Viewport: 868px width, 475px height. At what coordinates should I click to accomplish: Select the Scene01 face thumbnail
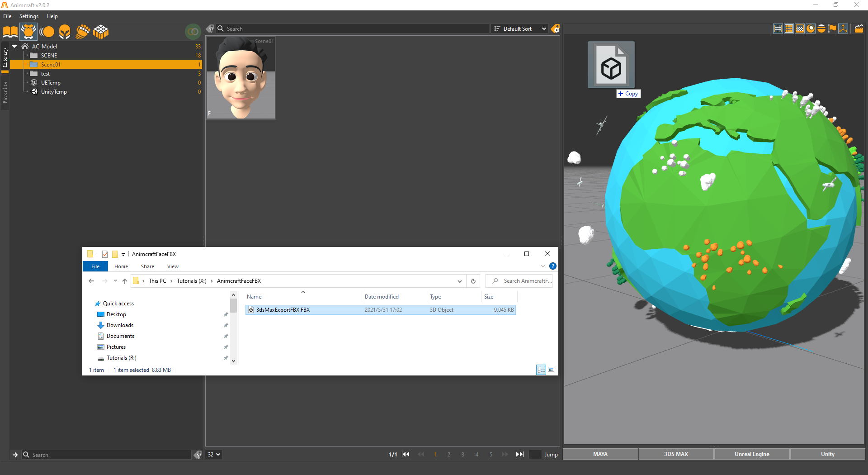tap(241, 78)
